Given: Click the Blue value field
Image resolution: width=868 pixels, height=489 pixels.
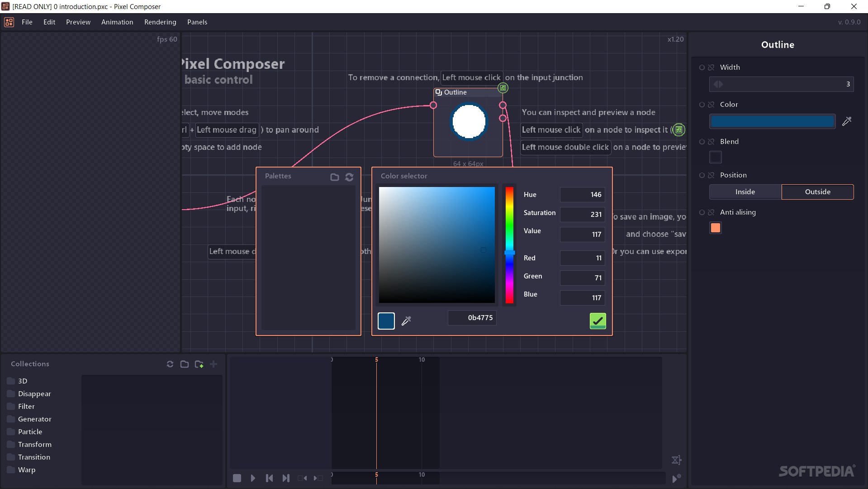Looking at the screenshot, I should point(583,298).
